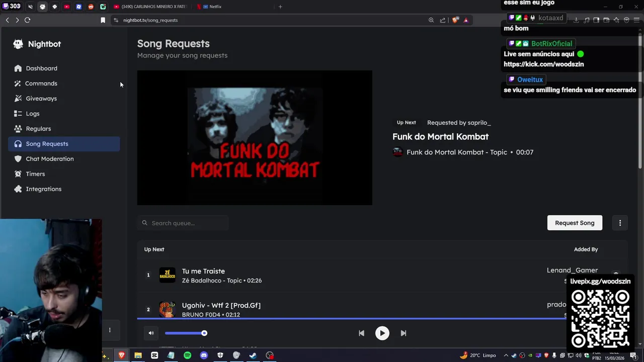Click the Funk do Mortal Kombat video thumbnail
This screenshot has width=644, height=362.
pos(255,138)
